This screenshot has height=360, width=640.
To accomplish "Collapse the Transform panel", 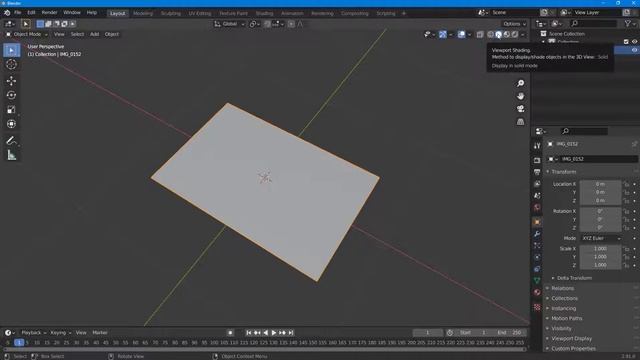I will coord(564,172).
